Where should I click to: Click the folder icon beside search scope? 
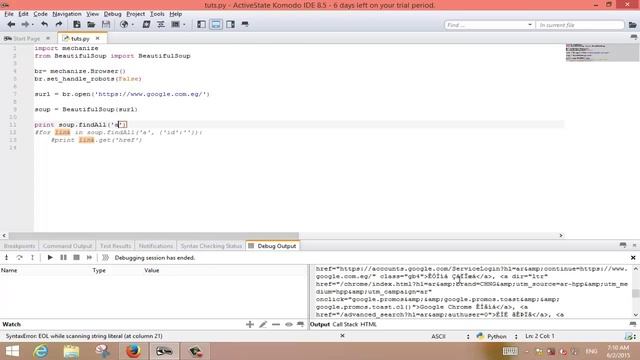tap(632, 25)
